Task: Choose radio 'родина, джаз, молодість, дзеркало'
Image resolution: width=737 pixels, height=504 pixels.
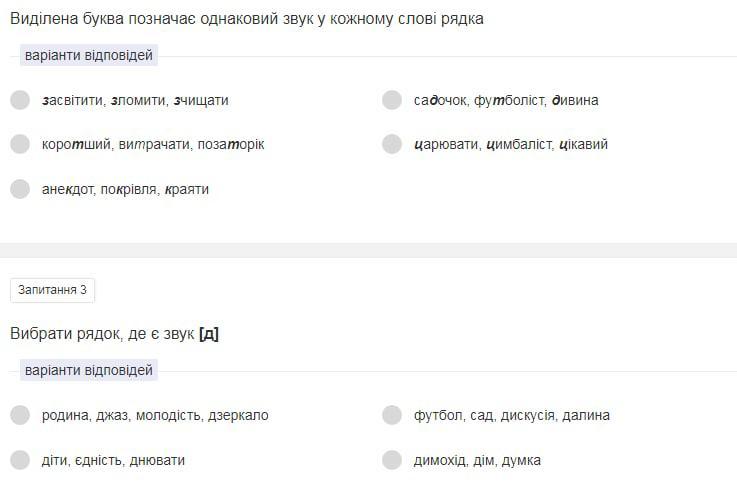Action: [20, 415]
